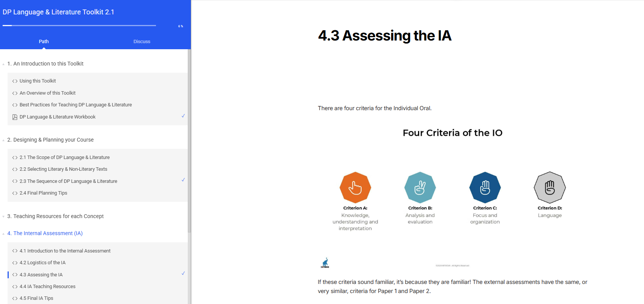The image size is (644, 304).
Task: Collapse section 1 An Introduction to this Toolkit
Action: 3,64
